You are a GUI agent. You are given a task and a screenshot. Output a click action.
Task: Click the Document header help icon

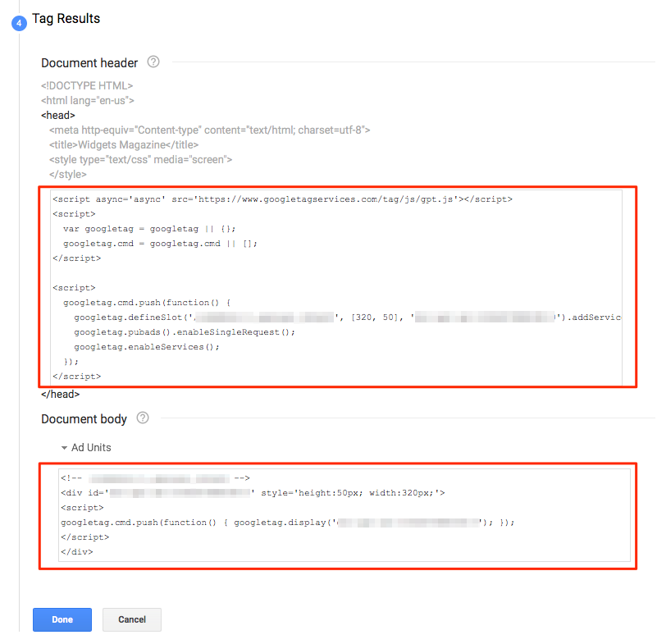tap(153, 62)
